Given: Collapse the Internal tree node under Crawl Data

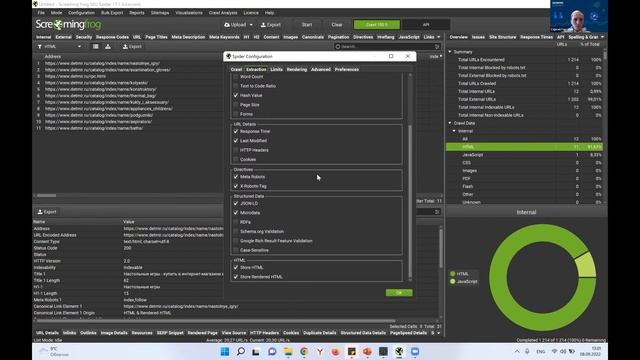Looking at the screenshot, I should [454, 131].
